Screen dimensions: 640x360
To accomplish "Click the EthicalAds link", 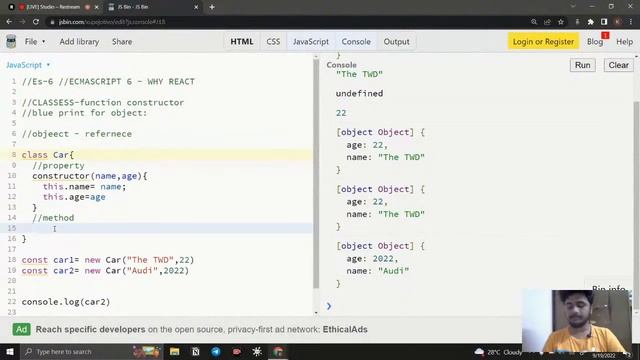I will point(345,329).
